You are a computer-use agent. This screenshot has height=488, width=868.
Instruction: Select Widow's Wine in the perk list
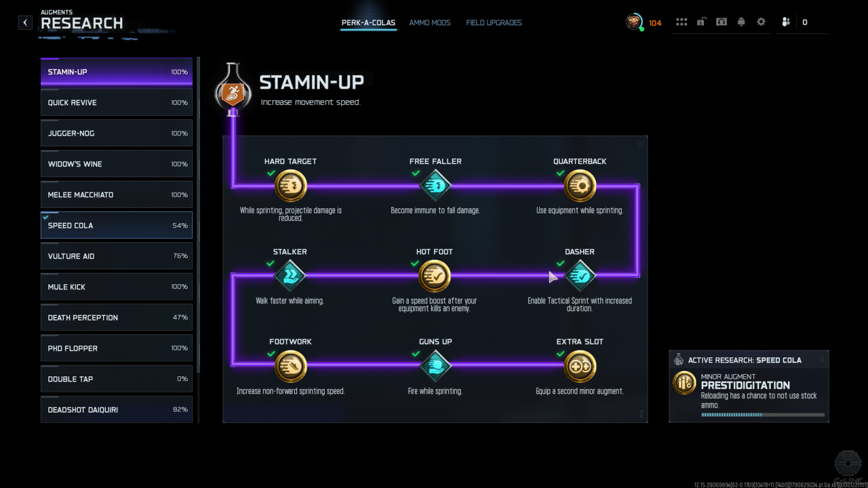pos(117,164)
